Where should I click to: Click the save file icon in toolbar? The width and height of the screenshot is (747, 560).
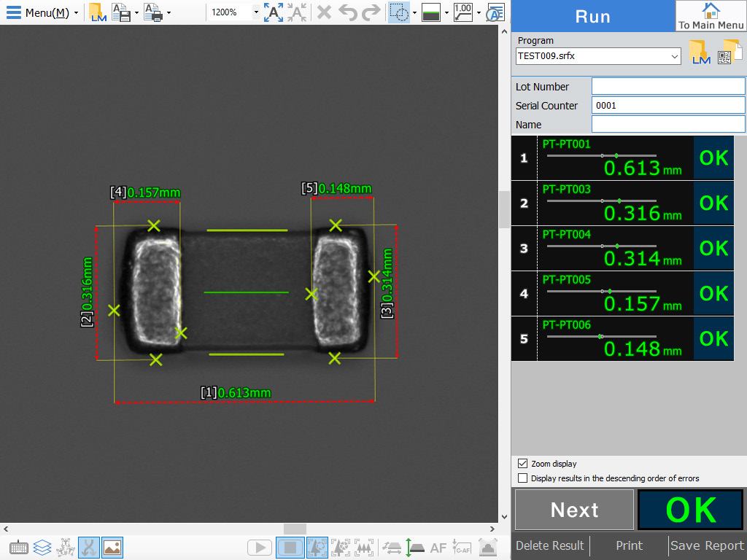[x=121, y=12]
